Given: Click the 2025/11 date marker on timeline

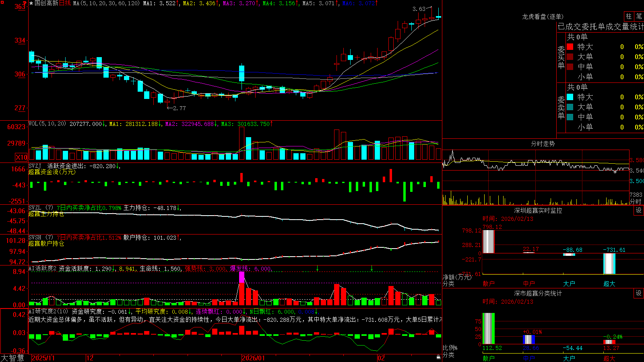Looking at the screenshot, I should [43, 358].
